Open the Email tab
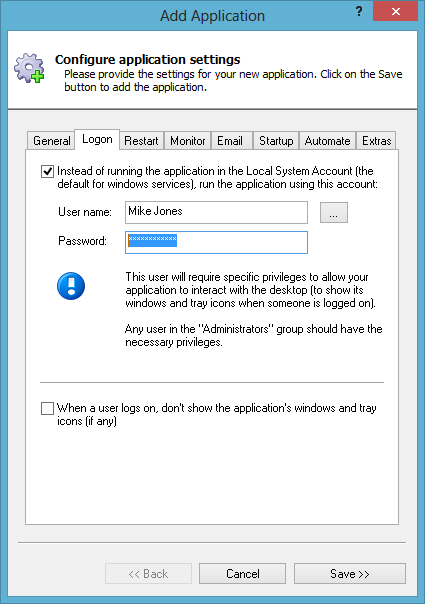Image resolution: width=425 pixels, height=604 pixels. click(230, 141)
